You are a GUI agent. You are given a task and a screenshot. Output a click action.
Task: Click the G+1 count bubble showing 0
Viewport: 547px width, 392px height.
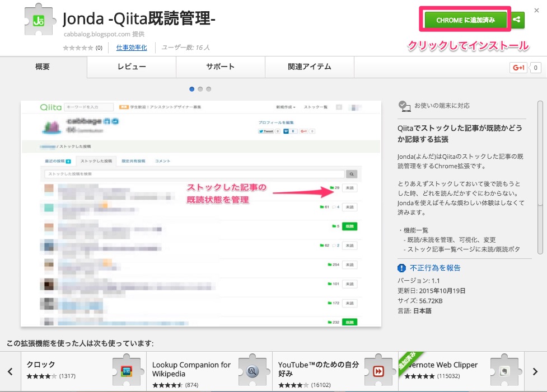click(535, 68)
